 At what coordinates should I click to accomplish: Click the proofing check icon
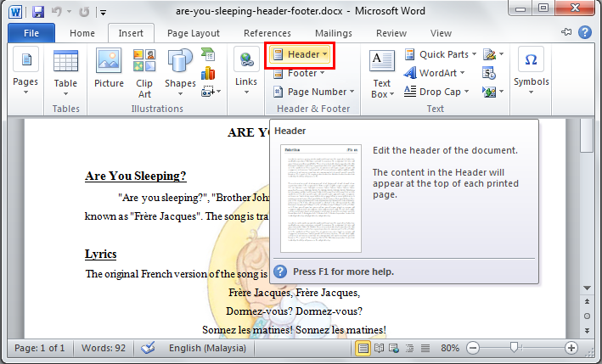pos(148,348)
